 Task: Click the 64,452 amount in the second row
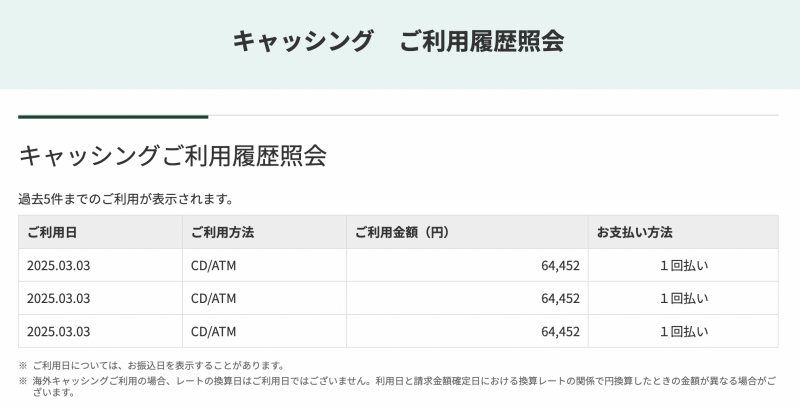[560, 298]
